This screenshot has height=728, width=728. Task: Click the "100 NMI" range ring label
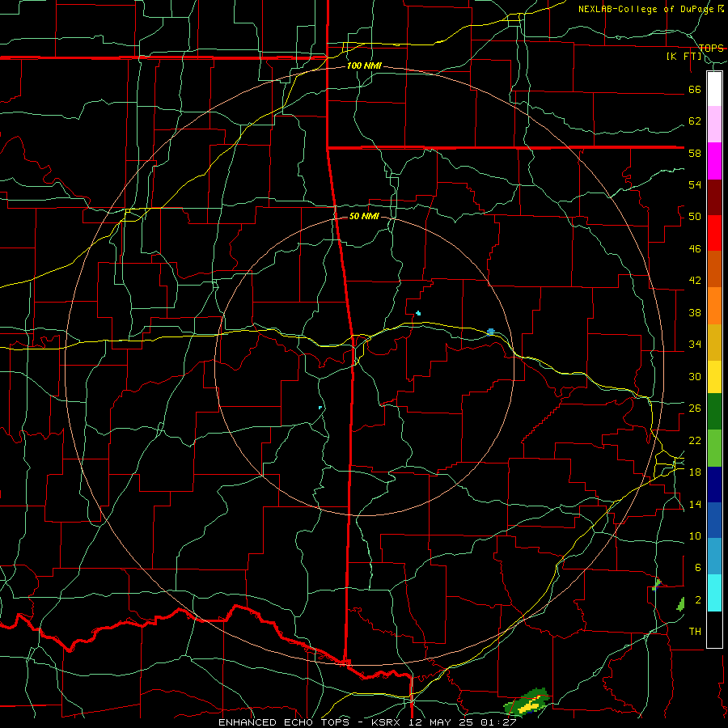364,66
